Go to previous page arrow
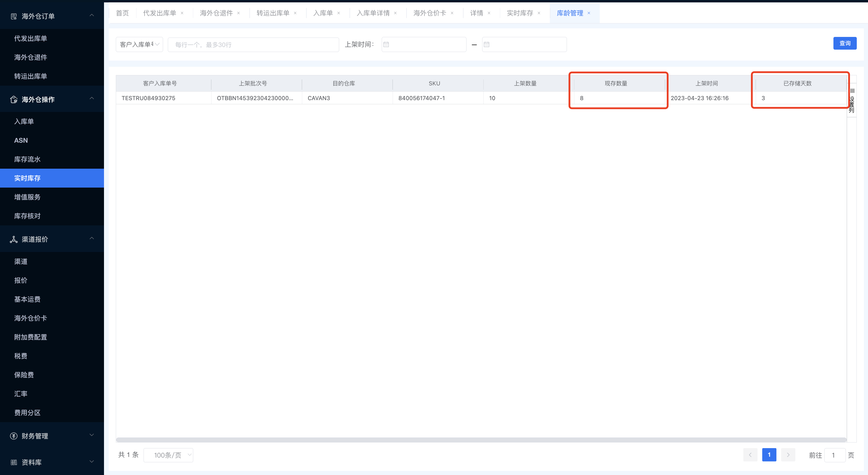868x475 pixels. (750, 455)
